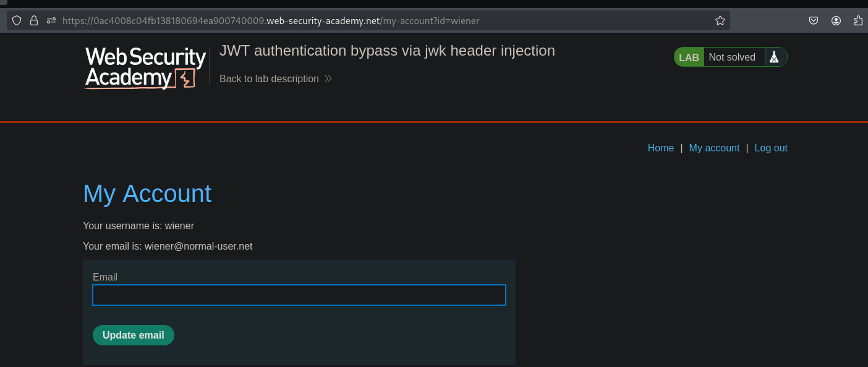Click the double chevron after lab description
The width and height of the screenshot is (868, 367).
328,79
